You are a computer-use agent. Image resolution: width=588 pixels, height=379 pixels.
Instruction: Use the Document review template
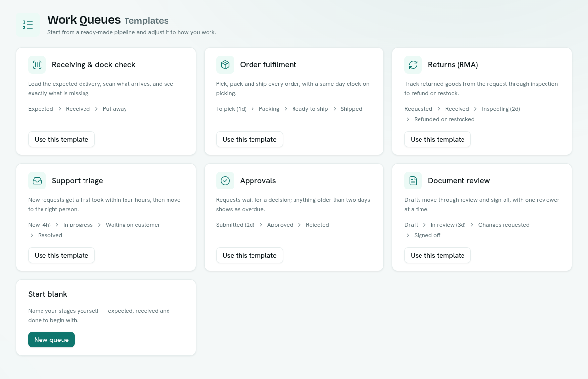(x=438, y=256)
